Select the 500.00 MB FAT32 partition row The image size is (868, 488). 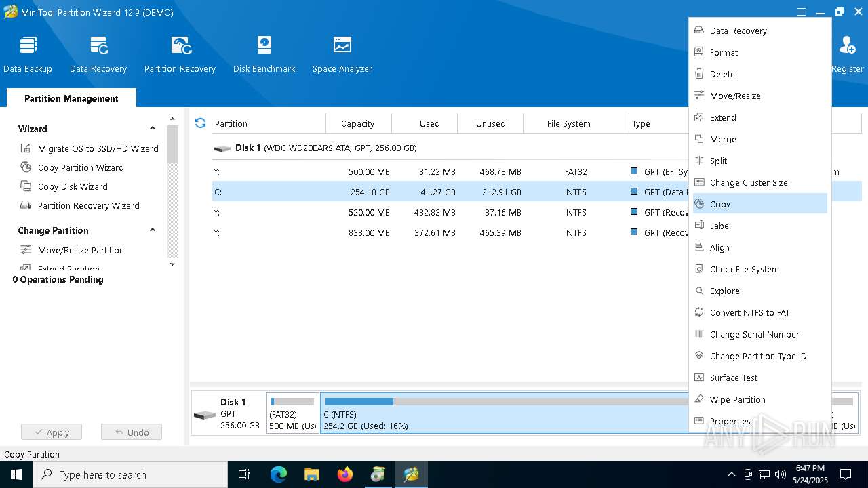(450, 171)
